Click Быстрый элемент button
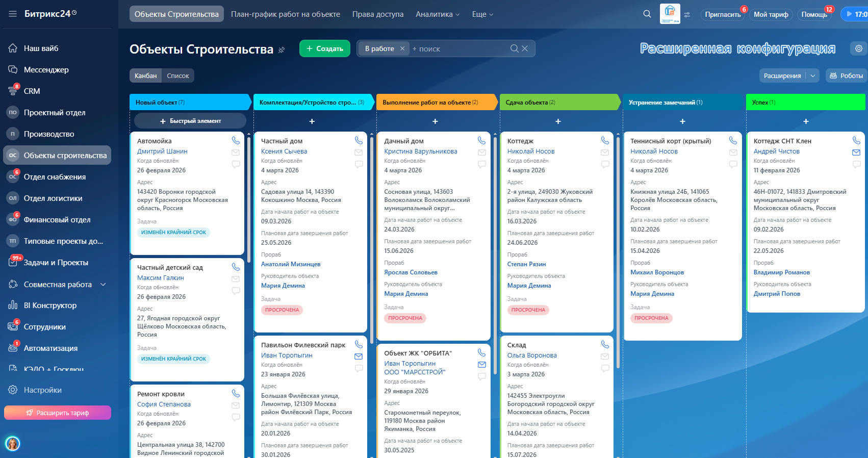This screenshot has width=868, height=458. 190,121
